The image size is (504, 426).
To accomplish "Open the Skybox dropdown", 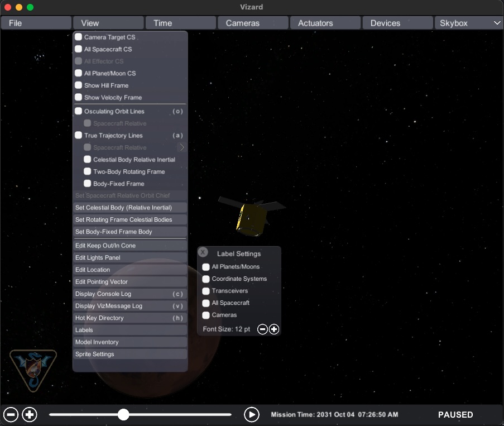I will 469,23.
